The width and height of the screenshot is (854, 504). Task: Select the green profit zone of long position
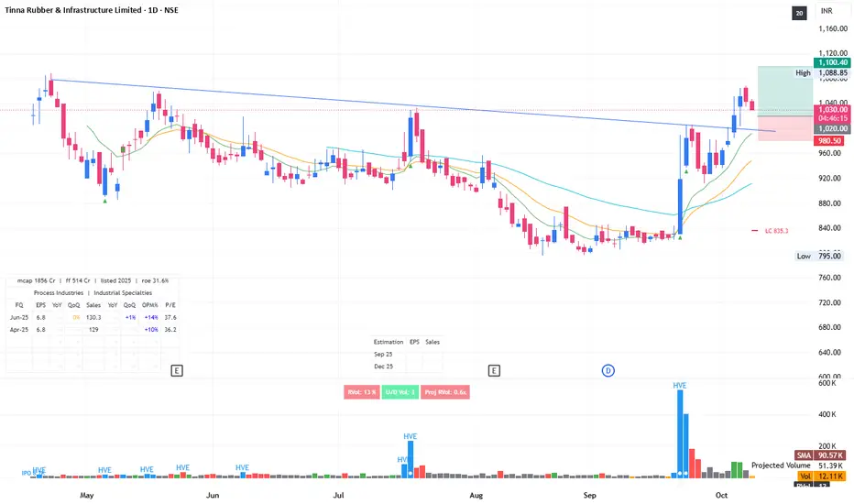785,91
